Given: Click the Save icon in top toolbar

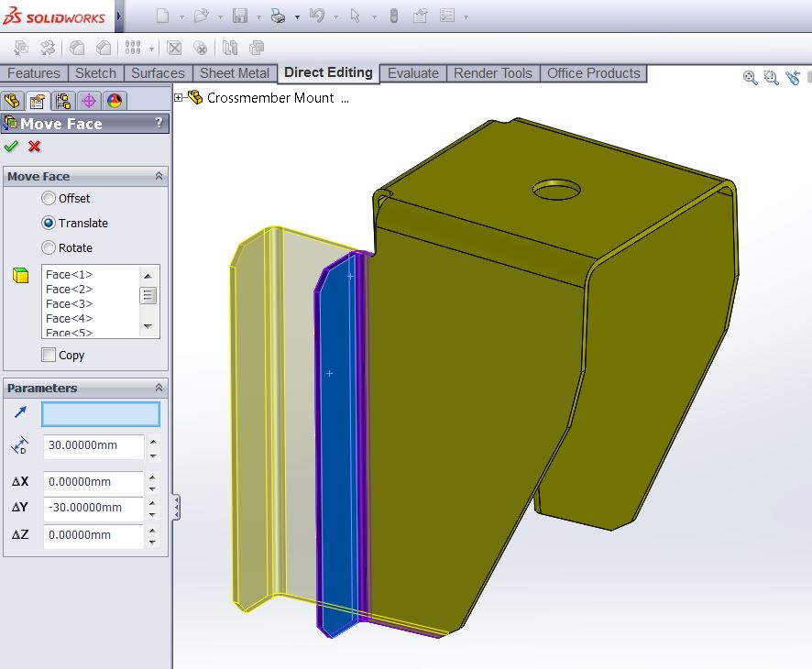Looking at the screenshot, I should tap(240, 16).
